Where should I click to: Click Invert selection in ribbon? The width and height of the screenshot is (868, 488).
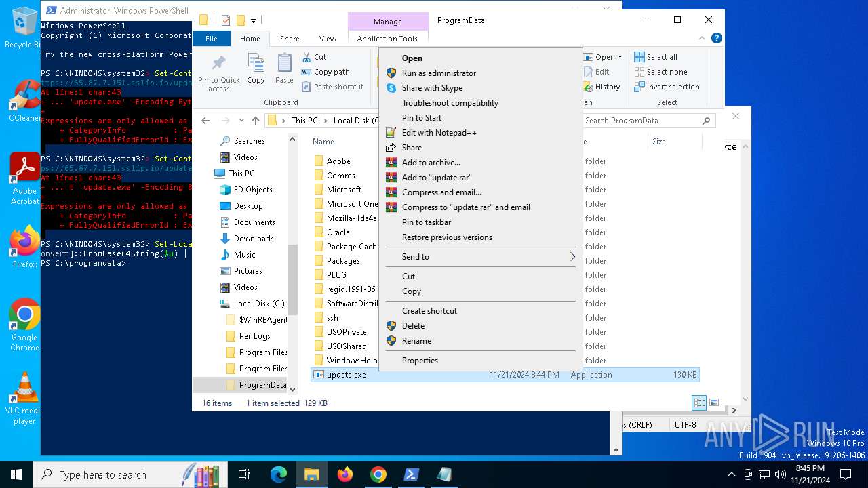pyautogui.click(x=667, y=87)
